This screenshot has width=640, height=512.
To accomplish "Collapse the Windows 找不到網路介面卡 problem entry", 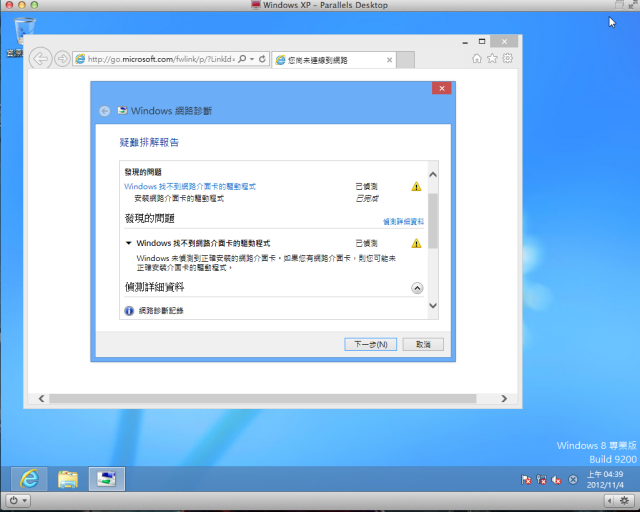I will (129, 243).
